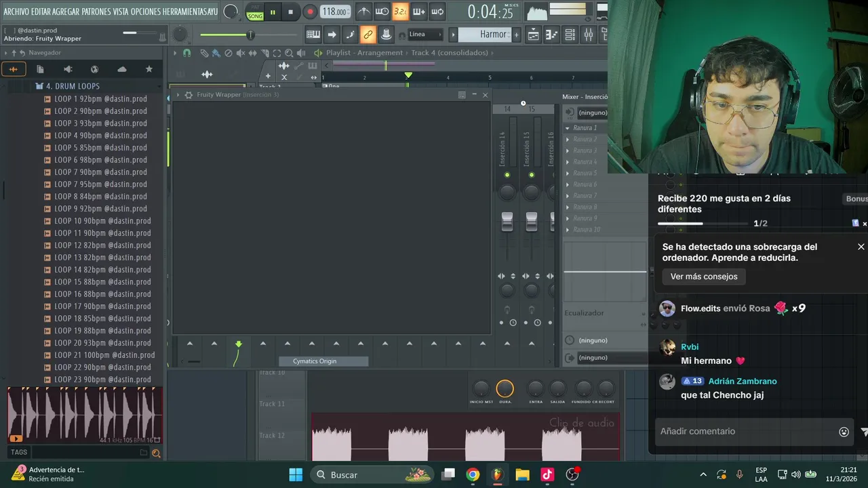Open Google Chrome from the taskbar
This screenshot has height=488, width=868.
473,474
